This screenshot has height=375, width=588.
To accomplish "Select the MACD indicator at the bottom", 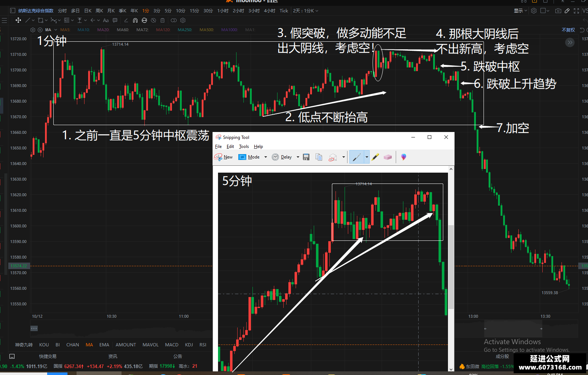I will tap(172, 345).
